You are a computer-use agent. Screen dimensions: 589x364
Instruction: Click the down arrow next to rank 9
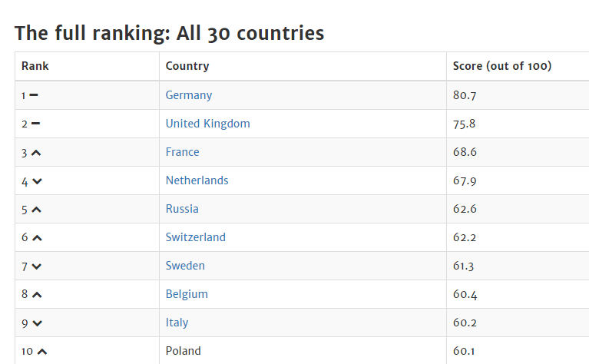click(37, 323)
